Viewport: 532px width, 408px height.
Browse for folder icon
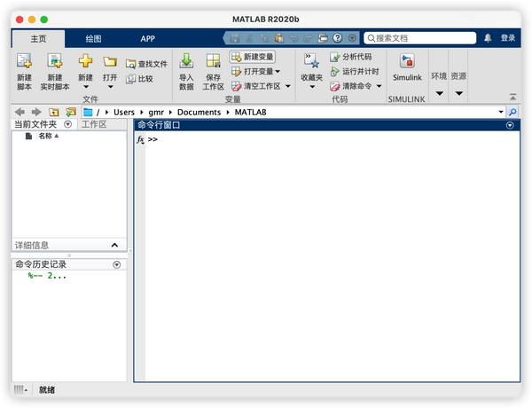(x=71, y=112)
